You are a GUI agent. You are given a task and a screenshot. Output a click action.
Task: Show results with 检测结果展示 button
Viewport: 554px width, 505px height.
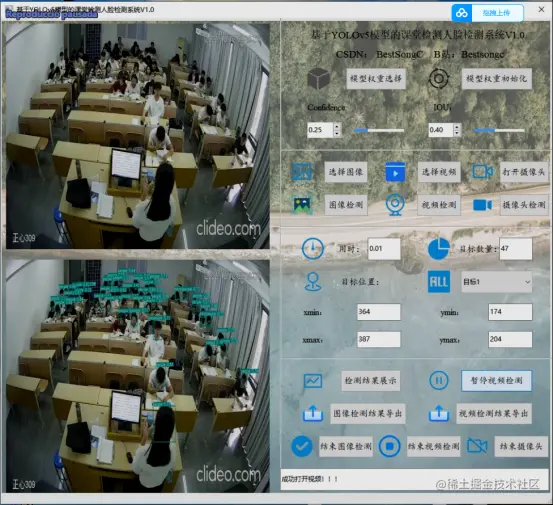pos(371,381)
